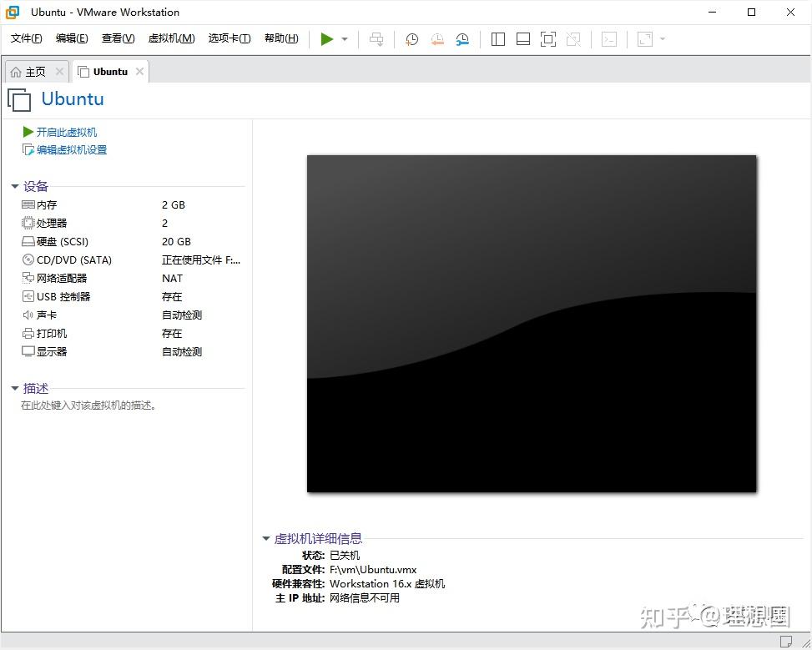The width and height of the screenshot is (812, 650).
Task: Collapse the 设备 devices section
Action: [x=14, y=186]
